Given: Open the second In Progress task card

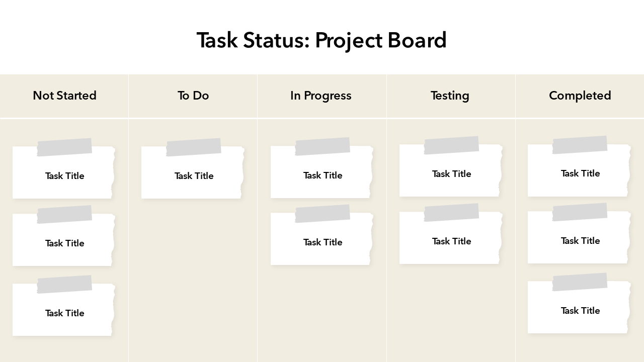Looking at the screenshot, I should [322, 242].
